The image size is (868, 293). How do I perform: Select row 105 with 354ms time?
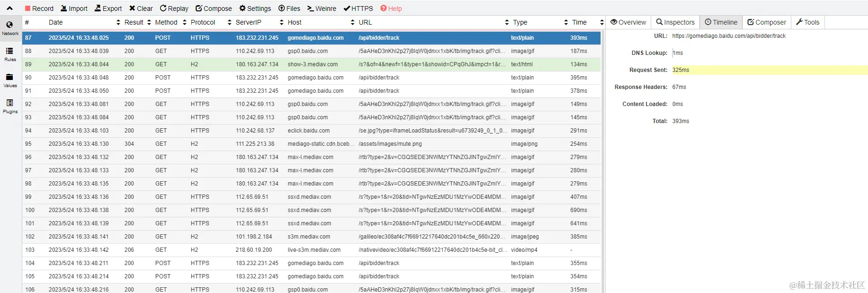point(311,276)
